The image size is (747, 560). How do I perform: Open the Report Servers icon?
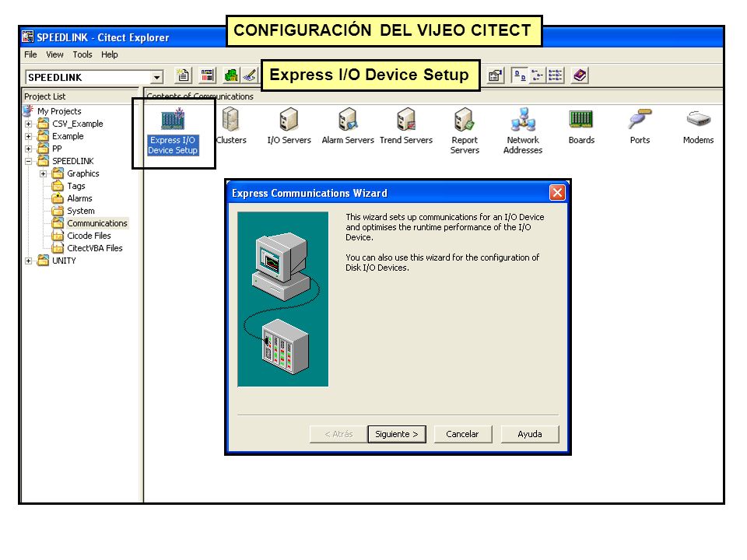pyautogui.click(x=465, y=131)
